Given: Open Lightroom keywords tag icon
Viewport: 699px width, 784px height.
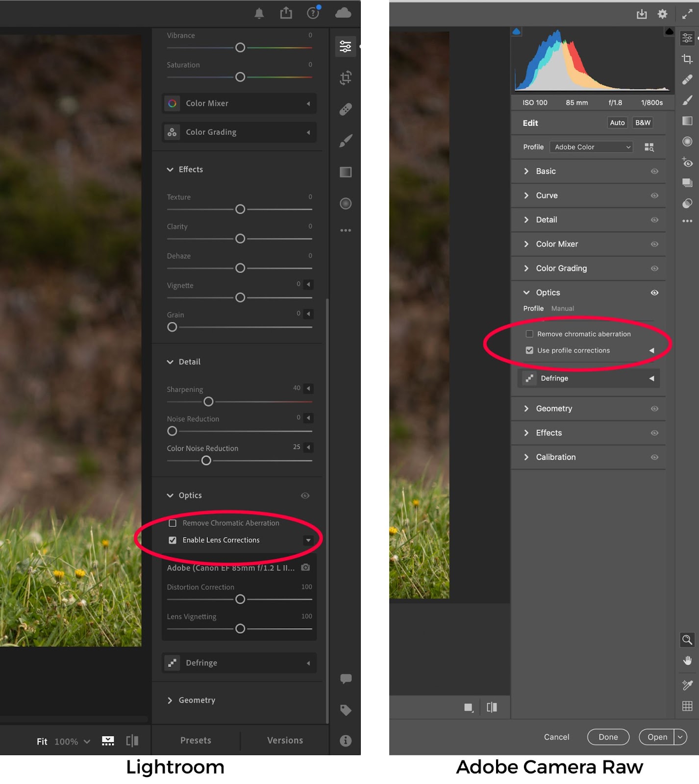Looking at the screenshot, I should coord(346,710).
